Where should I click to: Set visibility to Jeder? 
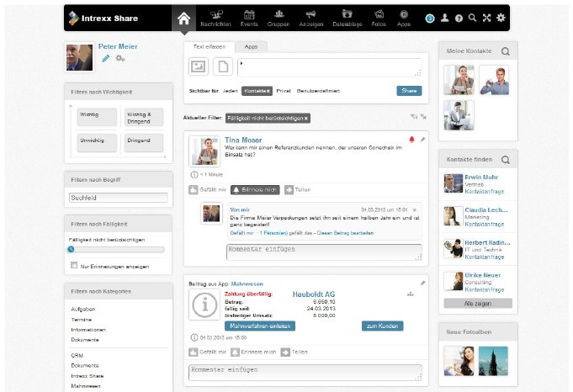tap(231, 91)
